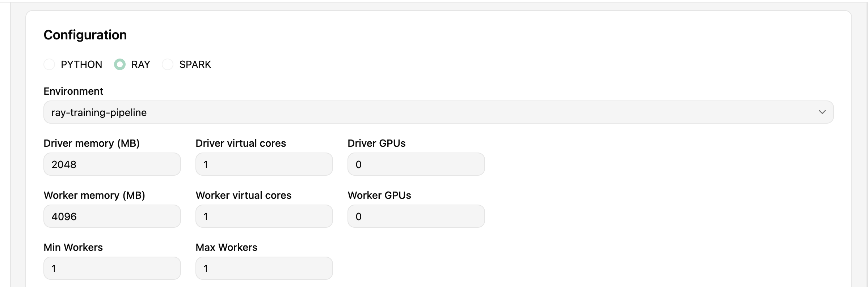
Task: Select the RAY radio option
Action: coord(120,64)
